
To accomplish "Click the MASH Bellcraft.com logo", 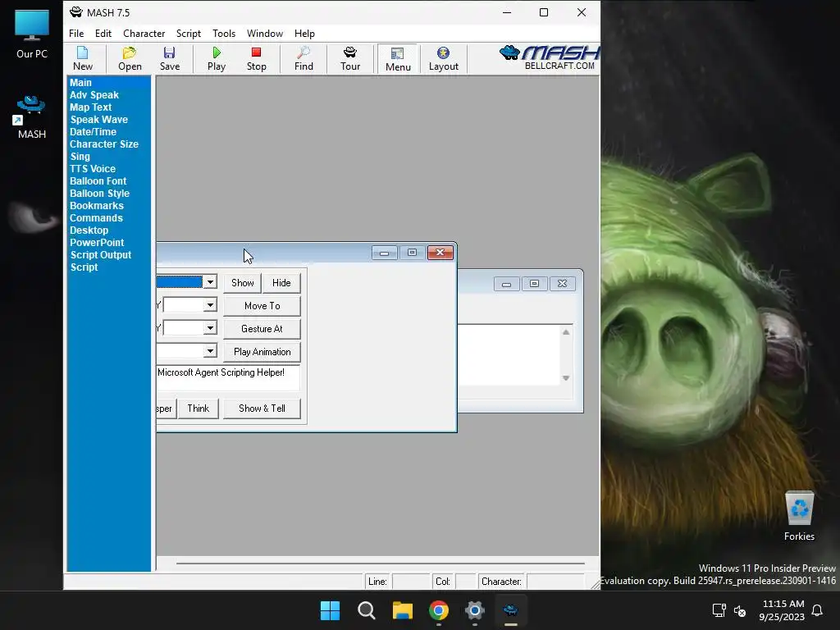I will tap(549, 58).
